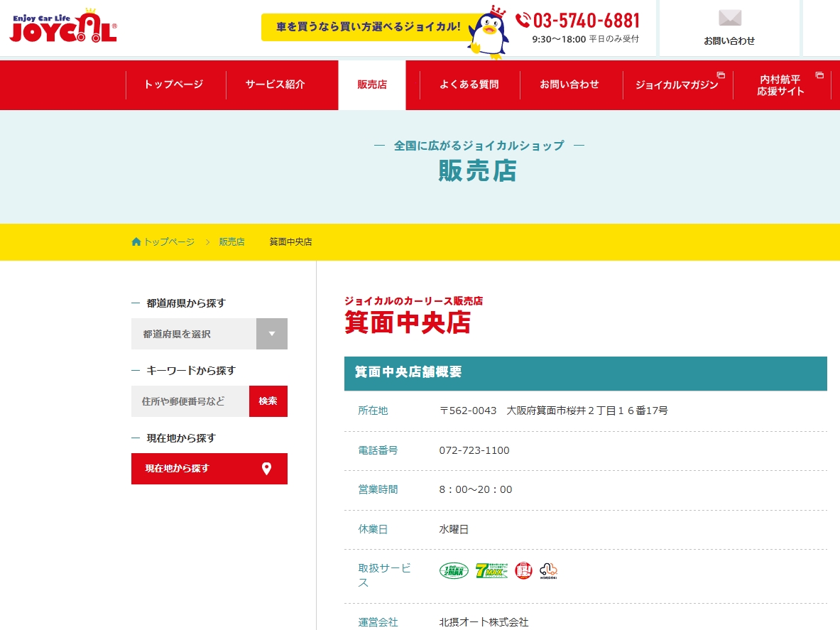Click the envelope お問い合わせ icon in header
Image resolution: width=840 pixels, height=630 pixels.
[x=729, y=19]
